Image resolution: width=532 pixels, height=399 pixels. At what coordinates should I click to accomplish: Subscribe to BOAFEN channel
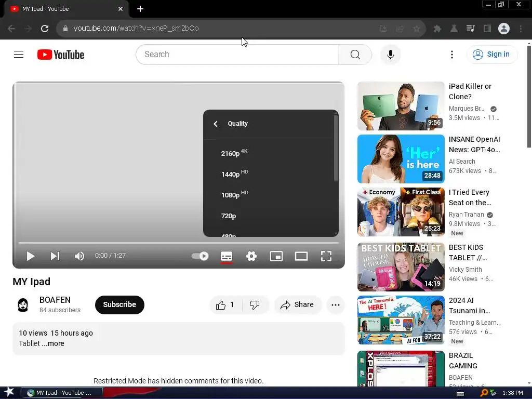pyautogui.click(x=119, y=304)
